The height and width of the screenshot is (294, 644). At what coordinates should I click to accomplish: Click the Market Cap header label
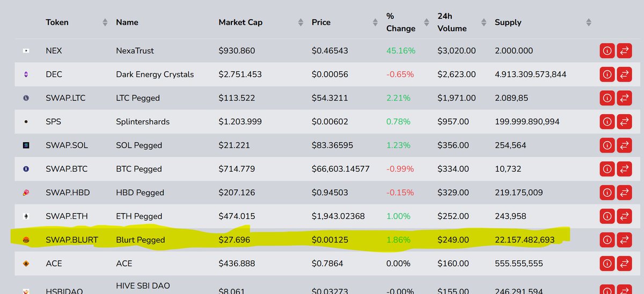(240, 23)
